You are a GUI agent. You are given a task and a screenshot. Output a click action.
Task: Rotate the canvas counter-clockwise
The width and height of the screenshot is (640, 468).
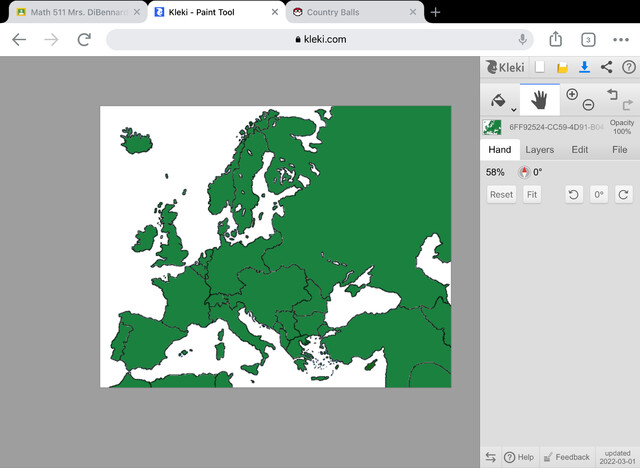pos(574,195)
